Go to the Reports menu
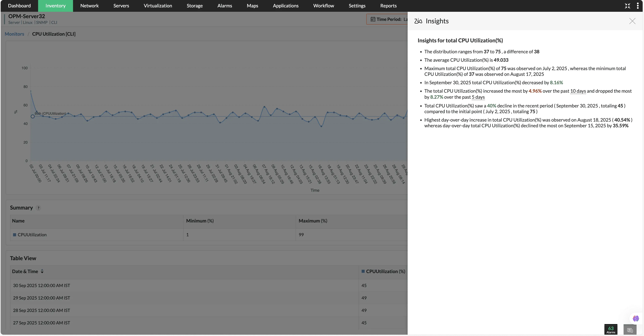 (x=388, y=6)
